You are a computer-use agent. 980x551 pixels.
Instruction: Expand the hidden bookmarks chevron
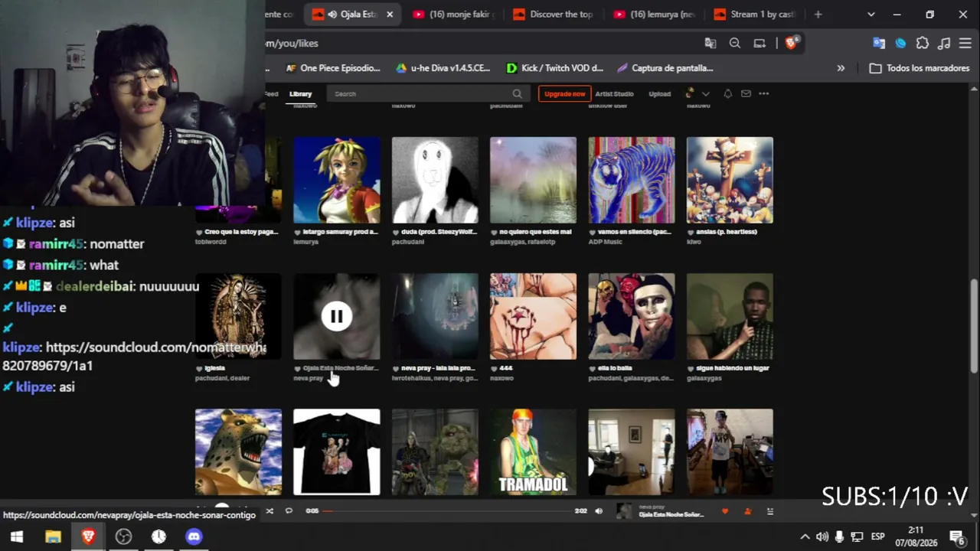click(841, 68)
